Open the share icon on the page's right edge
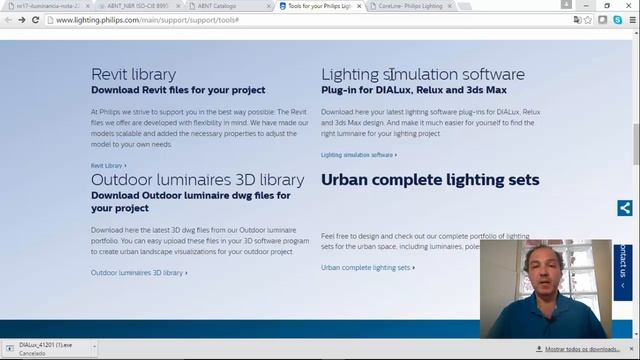Screen dimensions: 640x360 [x=624, y=208]
